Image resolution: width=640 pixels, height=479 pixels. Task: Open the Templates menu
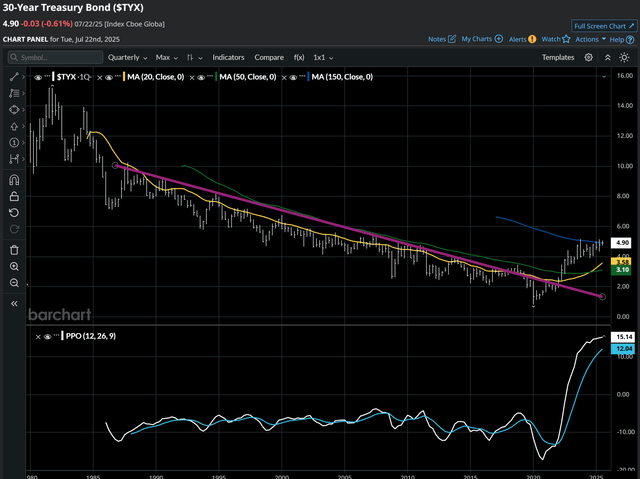click(x=558, y=58)
